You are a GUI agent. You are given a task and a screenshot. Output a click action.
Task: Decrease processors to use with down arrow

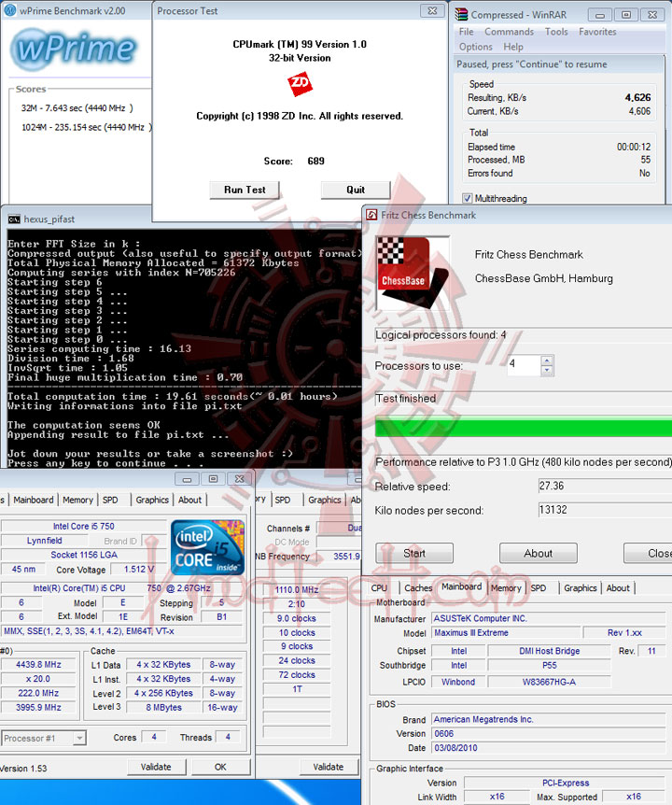coord(547,370)
